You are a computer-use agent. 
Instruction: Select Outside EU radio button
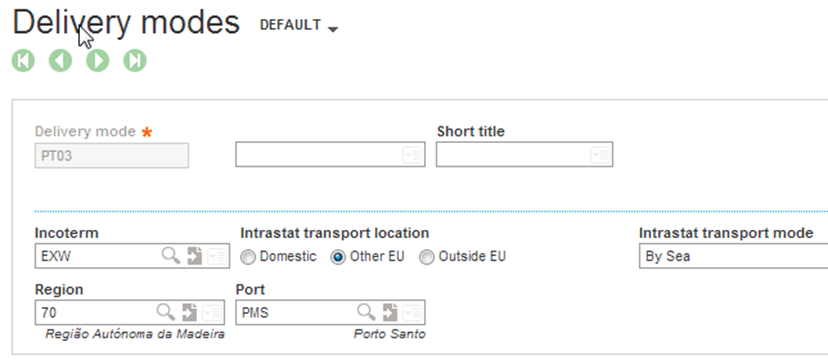[x=427, y=257]
